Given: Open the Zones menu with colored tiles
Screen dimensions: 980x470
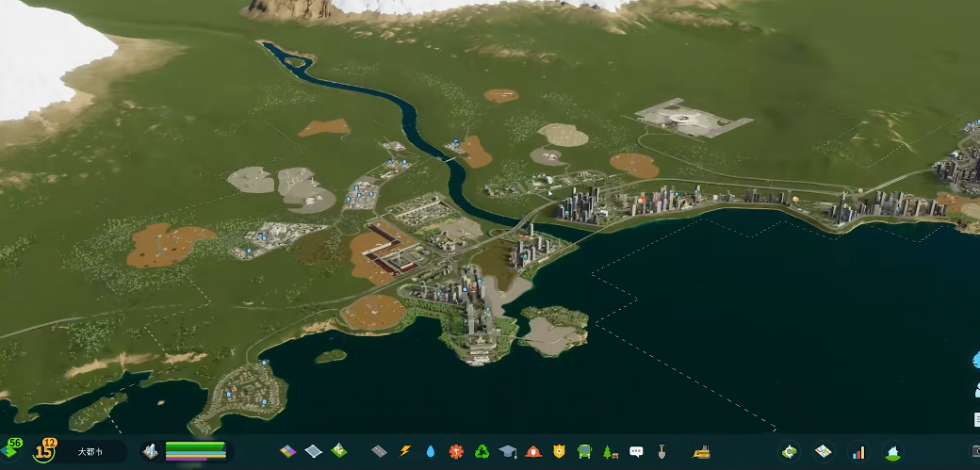Looking at the screenshot, I should coord(287,450).
